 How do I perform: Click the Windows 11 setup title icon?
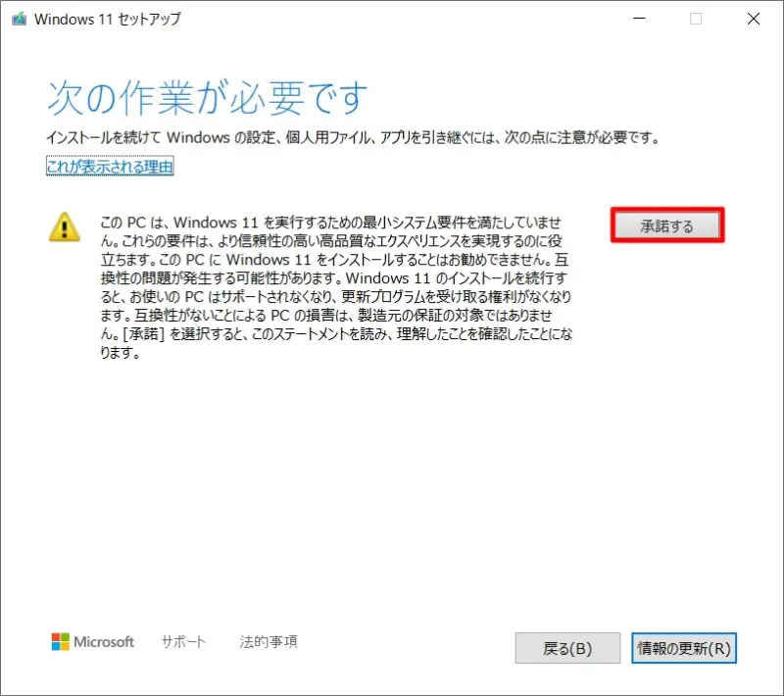(x=19, y=19)
